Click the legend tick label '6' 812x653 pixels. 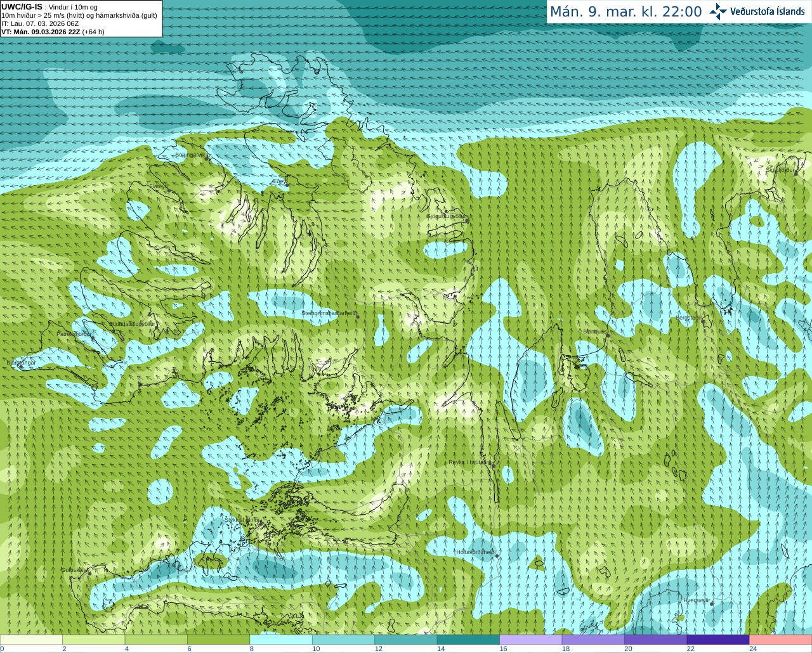coord(189,649)
